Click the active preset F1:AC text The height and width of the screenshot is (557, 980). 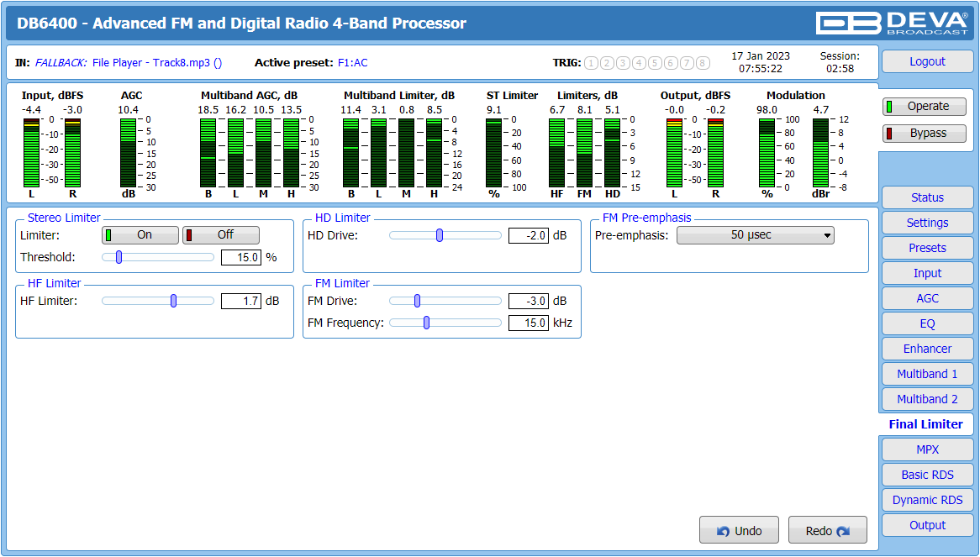pyautogui.click(x=352, y=62)
